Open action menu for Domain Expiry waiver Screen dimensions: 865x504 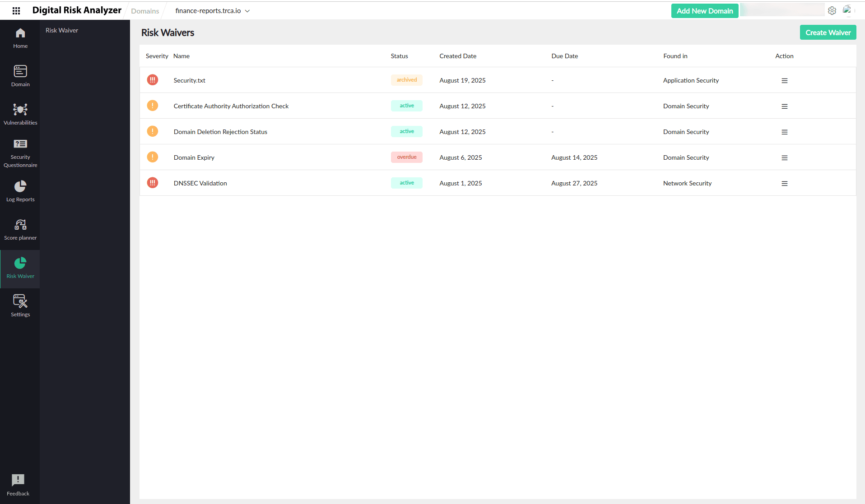pos(785,158)
